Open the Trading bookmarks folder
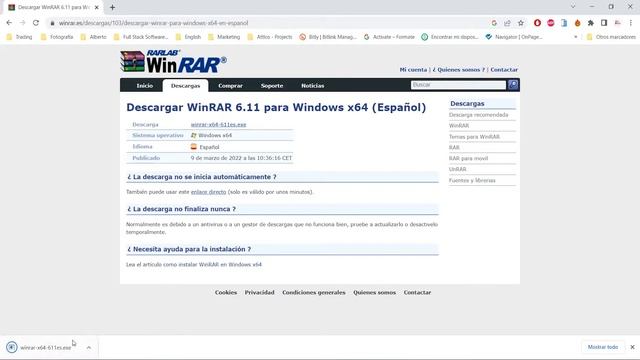 coord(19,37)
